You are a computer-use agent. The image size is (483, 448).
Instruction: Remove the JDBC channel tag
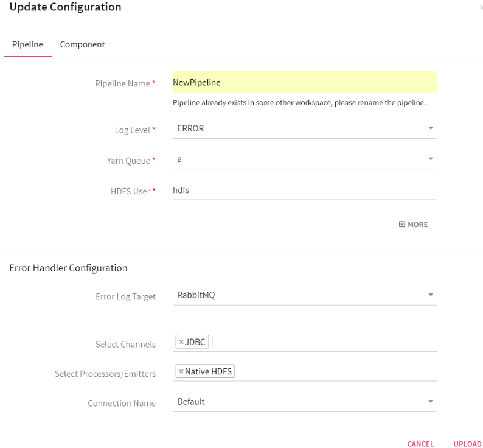[181, 342]
